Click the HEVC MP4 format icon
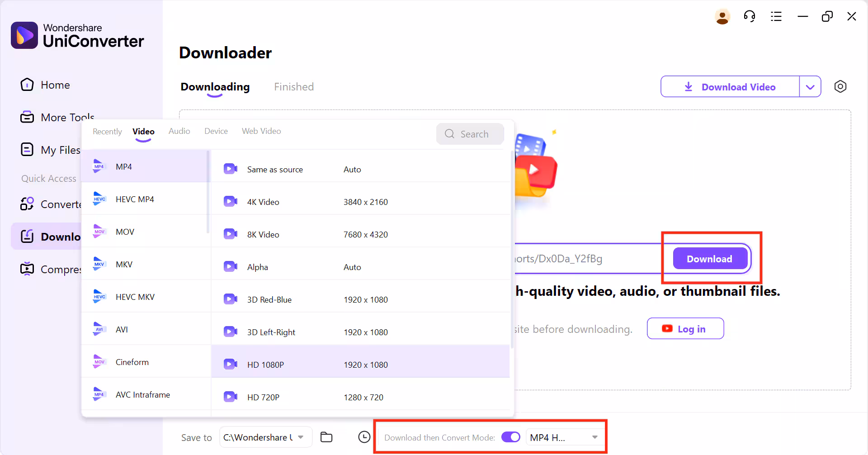This screenshot has width=868, height=455. pyautogui.click(x=99, y=199)
